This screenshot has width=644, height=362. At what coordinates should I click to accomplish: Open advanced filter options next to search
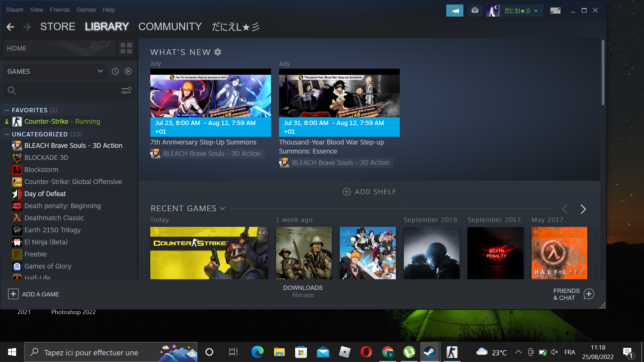pyautogui.click(x=126, y=90)
